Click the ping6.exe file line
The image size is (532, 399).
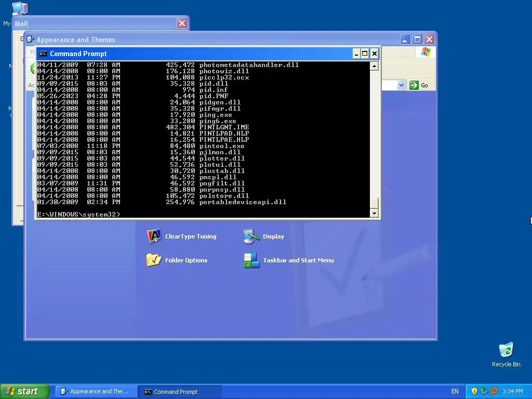(137, 121)
